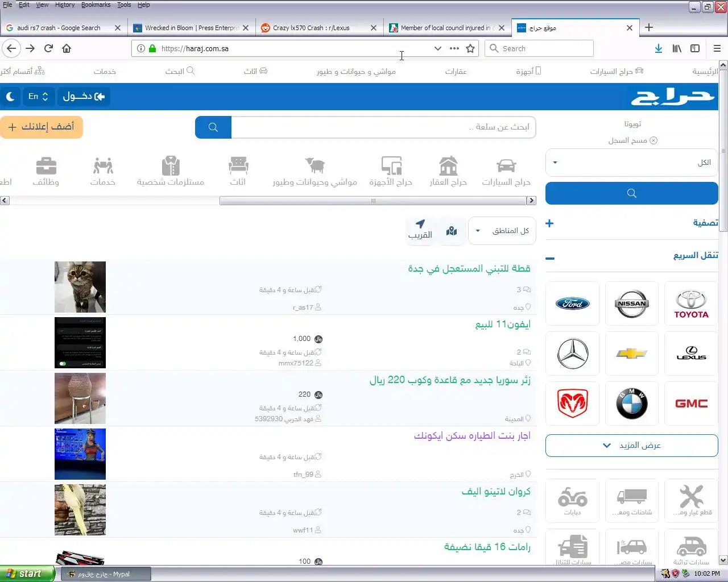This screenshot has width=728, height=582.
Task: Open حراج السيارات car category
Action: click(x=506, y=172)
